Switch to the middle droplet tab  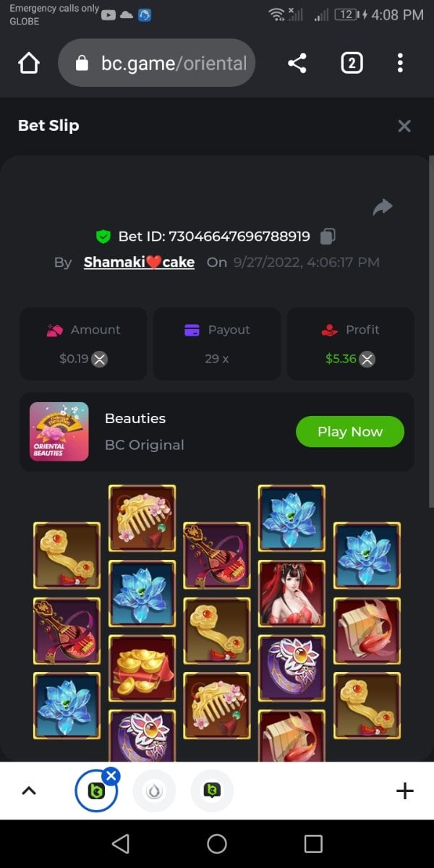[154, 791]
